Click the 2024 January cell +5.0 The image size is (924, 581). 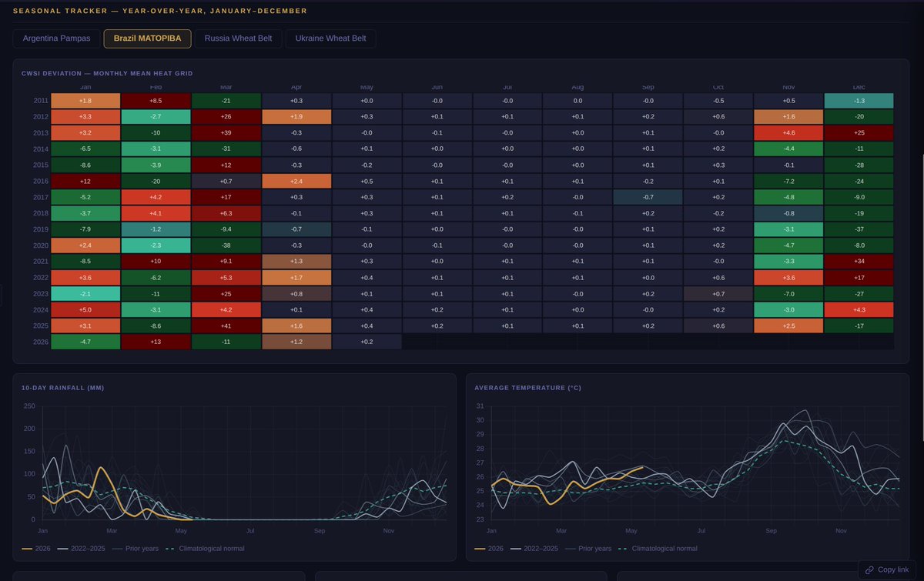(85, 309)
